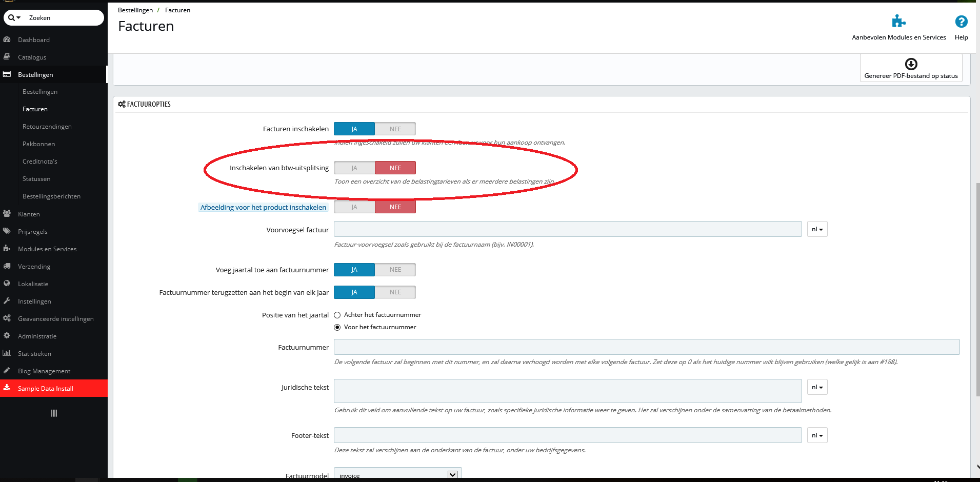Image resolution: width=980 pixels, height=482 pixels.
Task: Click the Verzending truck icon
Action: coord(7,266)
